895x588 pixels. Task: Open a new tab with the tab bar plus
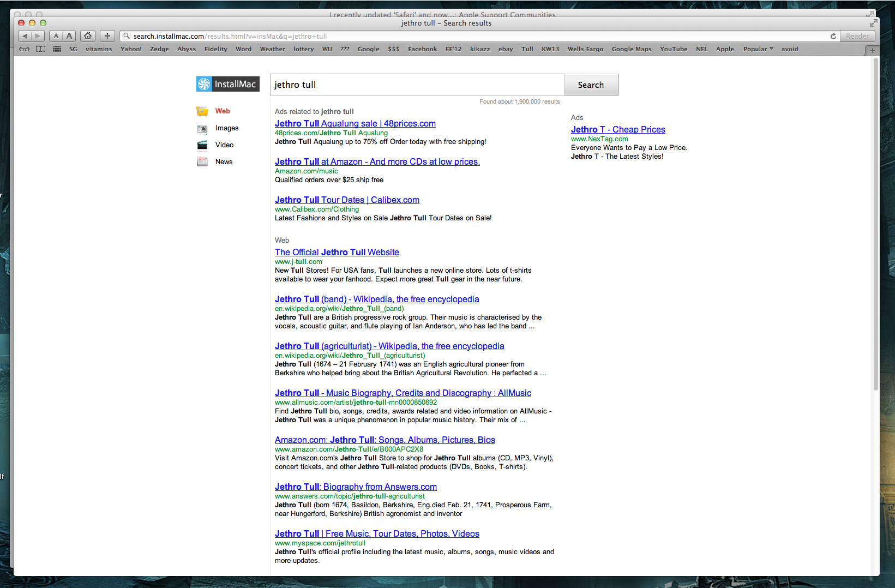[x=872, y=50]
